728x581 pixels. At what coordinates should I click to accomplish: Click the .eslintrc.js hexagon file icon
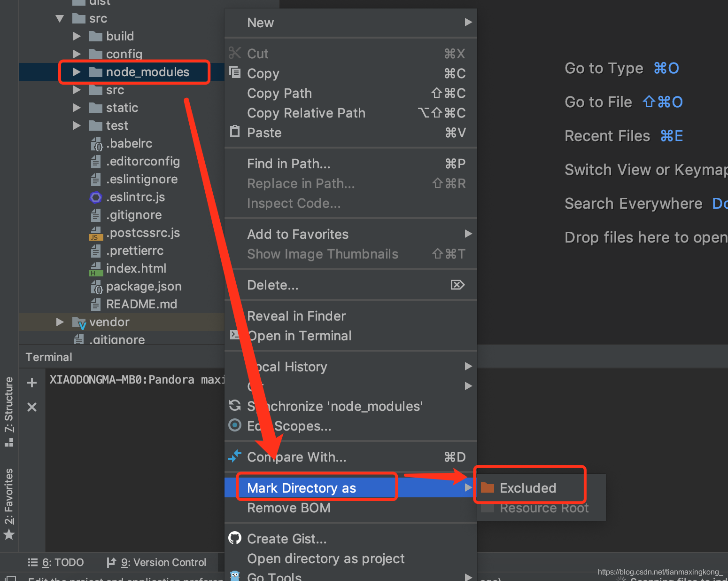tap(95, 197)
